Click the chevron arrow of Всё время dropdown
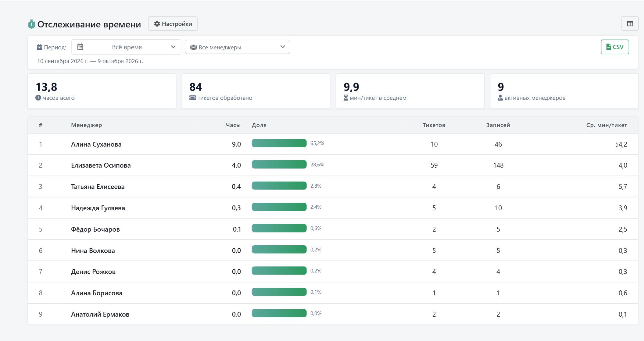 click(173, 47)
